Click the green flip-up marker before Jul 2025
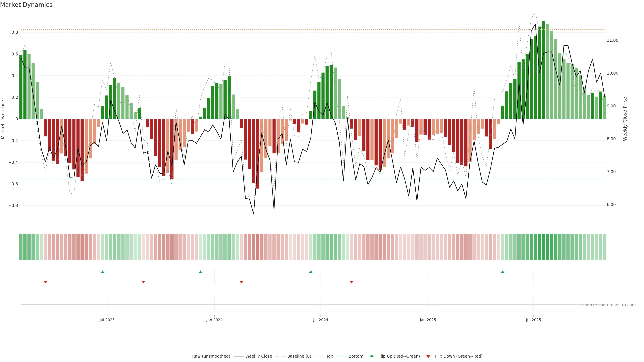The image size is (644, 362). pyautogui.click(x=502, y=272)
